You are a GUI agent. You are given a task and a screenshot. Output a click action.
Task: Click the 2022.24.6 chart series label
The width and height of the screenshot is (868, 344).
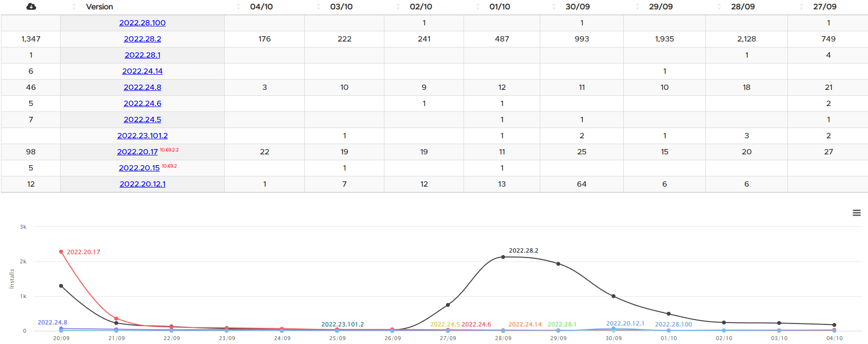tap(476, 324)
